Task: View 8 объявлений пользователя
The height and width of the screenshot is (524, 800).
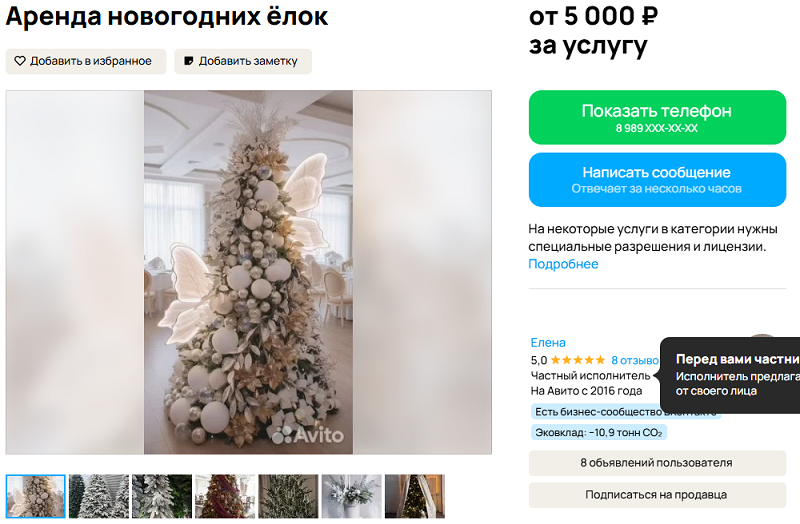Action: [657, 463]
